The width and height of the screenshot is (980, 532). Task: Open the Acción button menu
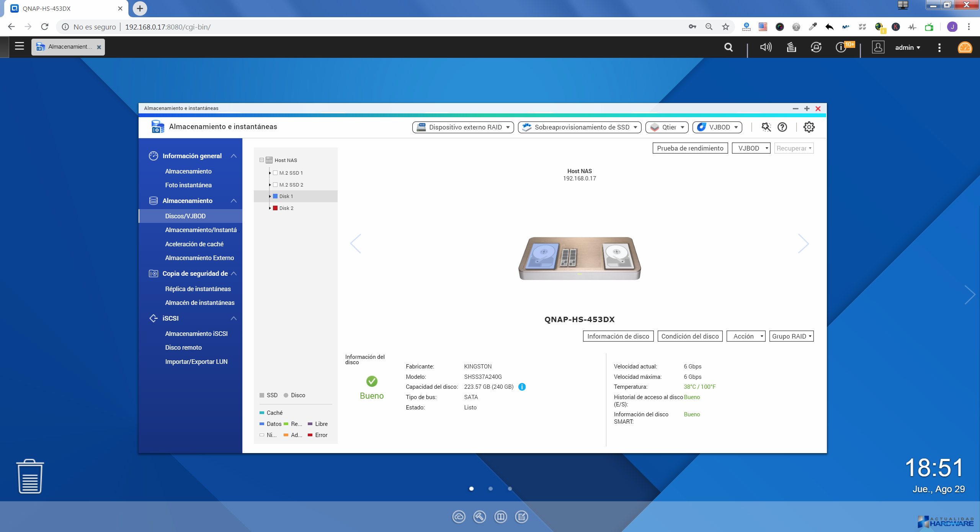(x=745, y=336)
